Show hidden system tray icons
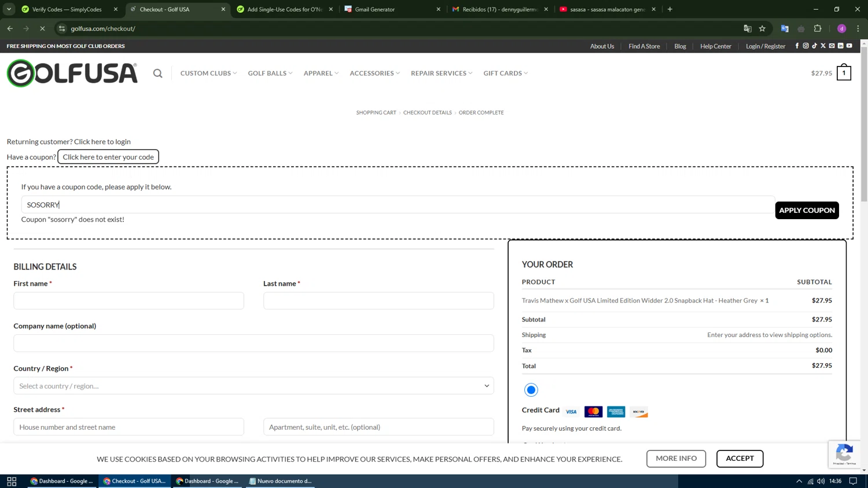This screenshot has height=488, width=868. (799, 481)
